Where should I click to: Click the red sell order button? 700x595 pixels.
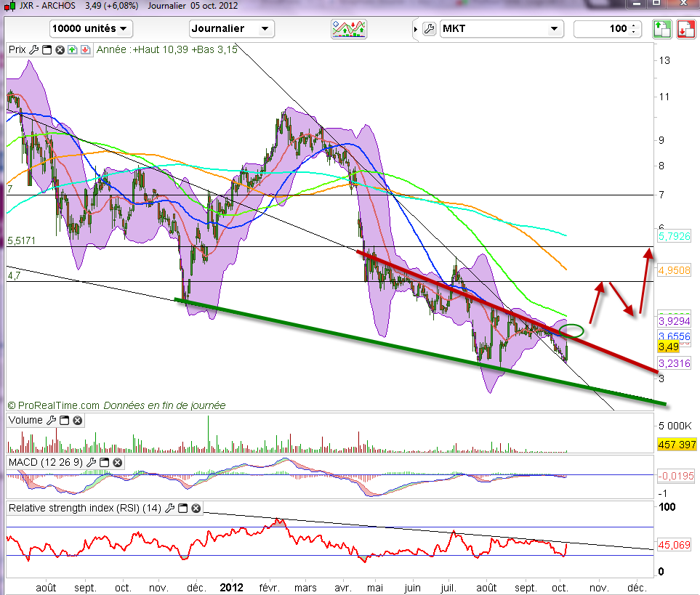(685, 29)
